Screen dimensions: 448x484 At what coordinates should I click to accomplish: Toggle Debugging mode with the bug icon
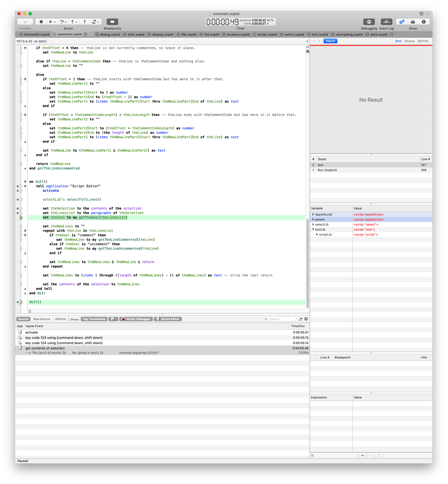pos(369,22)
